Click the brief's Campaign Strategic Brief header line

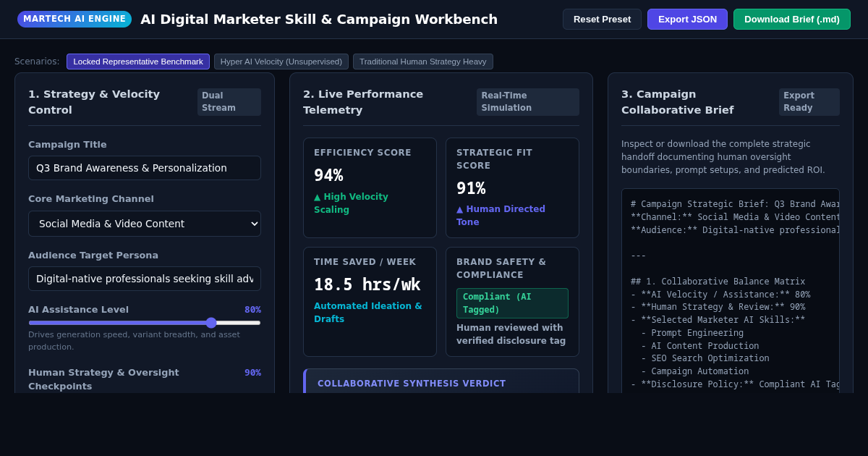(x=734, y=204)
